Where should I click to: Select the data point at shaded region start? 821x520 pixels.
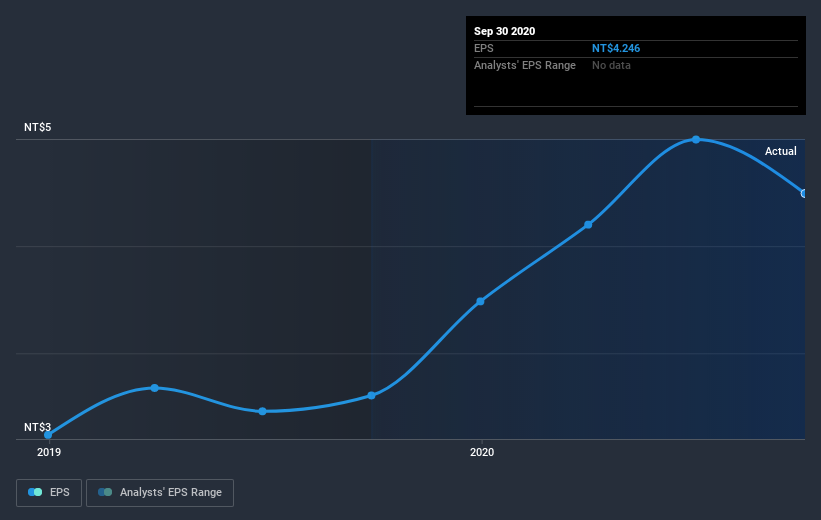coord(371,395)
